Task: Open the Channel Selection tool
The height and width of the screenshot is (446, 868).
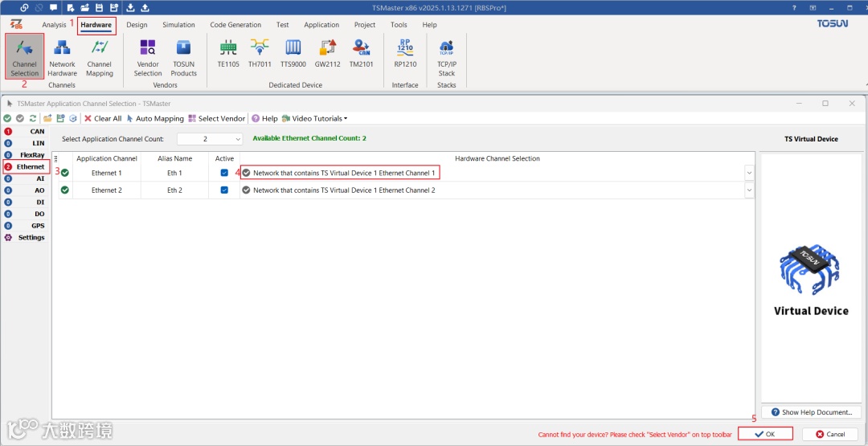Action: (x=24, y=57)
